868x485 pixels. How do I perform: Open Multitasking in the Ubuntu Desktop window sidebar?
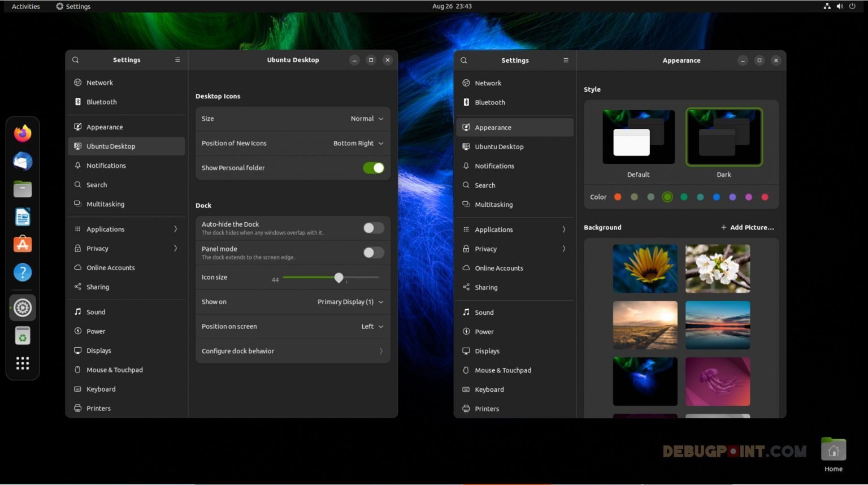pyautogui.click(x=127, y=204)
